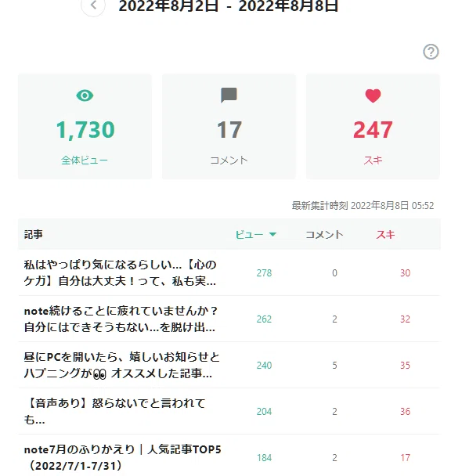Select the コメント 17 summary card
462x476 pixels.
[229, 127]
